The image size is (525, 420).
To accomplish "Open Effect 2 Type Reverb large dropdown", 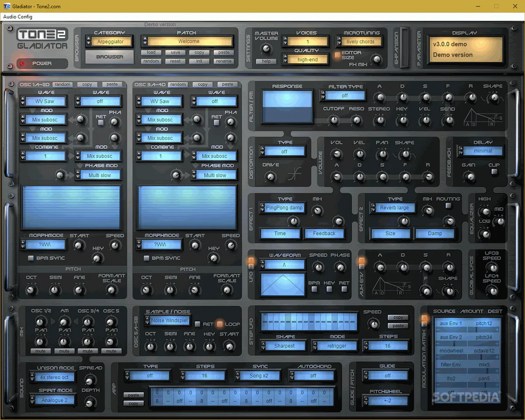I will click(x=392, y=208).
